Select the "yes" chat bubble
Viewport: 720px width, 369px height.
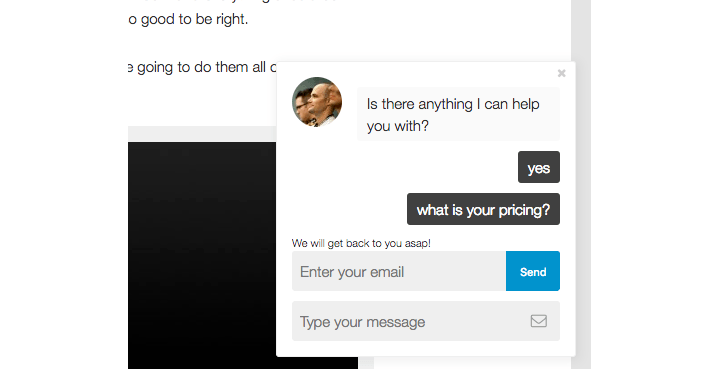[x=539, y=167]
